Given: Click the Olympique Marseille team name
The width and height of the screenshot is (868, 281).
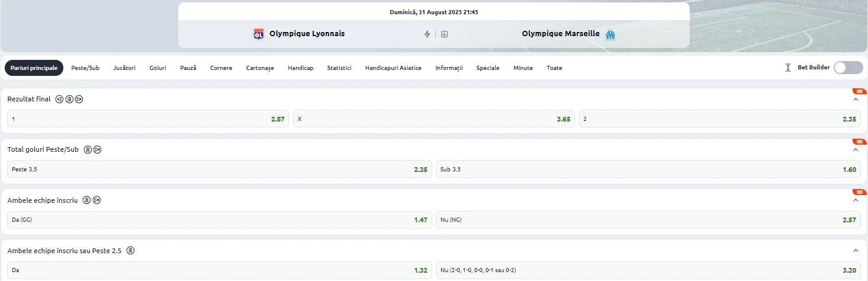Looking at the screenshot, I should (x=561, y=34).
